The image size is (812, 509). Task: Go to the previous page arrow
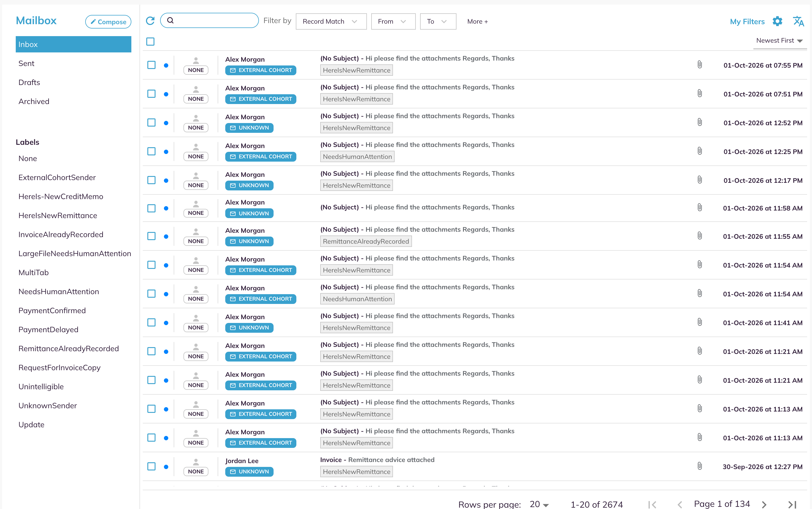(680, 504)
